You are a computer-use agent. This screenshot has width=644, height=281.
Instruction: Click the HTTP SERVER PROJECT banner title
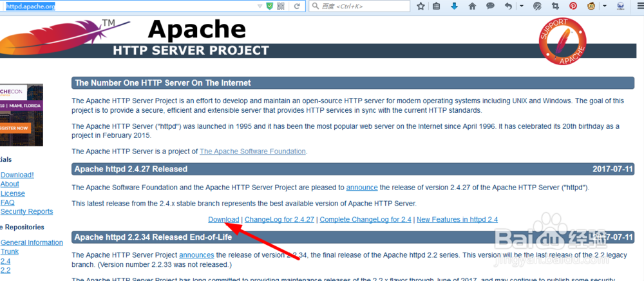pyautogui.click(x=191, y=50)
